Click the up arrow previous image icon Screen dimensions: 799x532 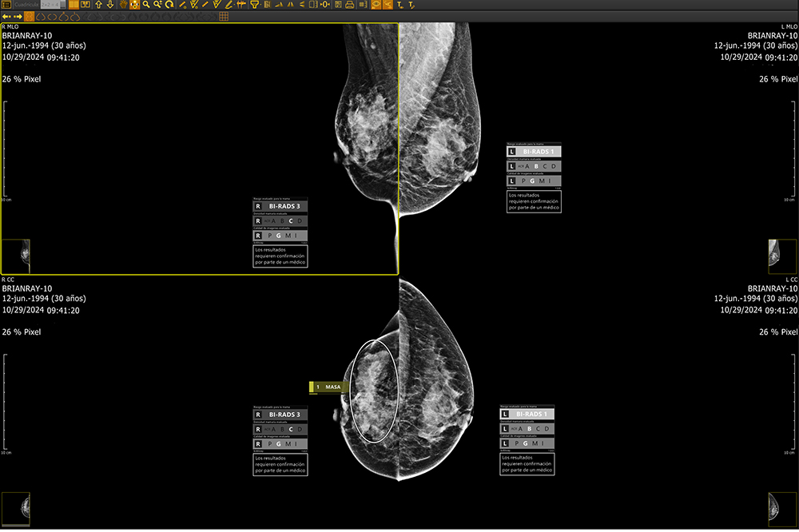(x=98, y=5)
